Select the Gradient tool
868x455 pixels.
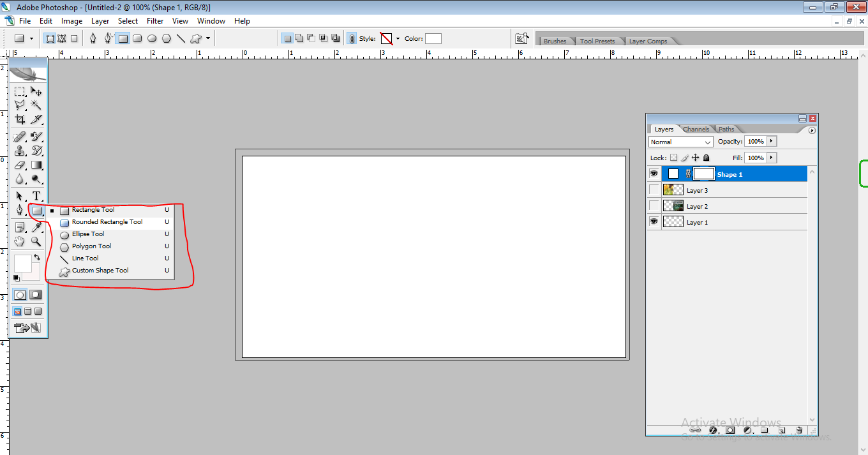pos(36,165)
